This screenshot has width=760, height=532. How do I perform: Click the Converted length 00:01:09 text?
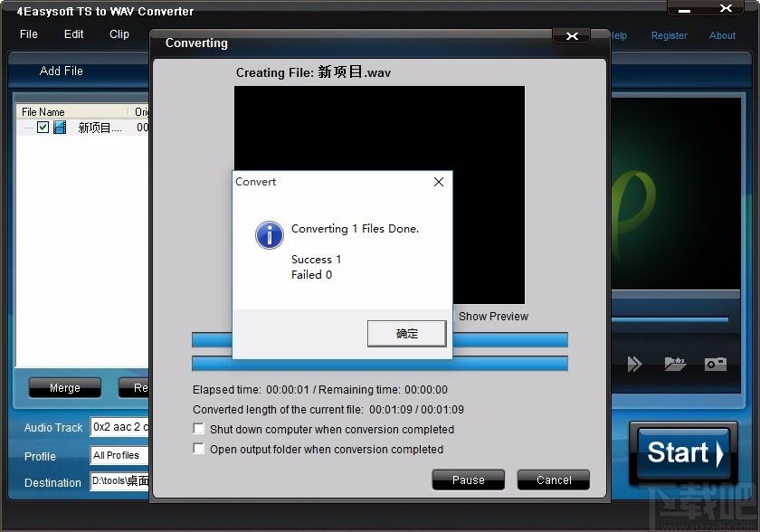click(328, 410)
